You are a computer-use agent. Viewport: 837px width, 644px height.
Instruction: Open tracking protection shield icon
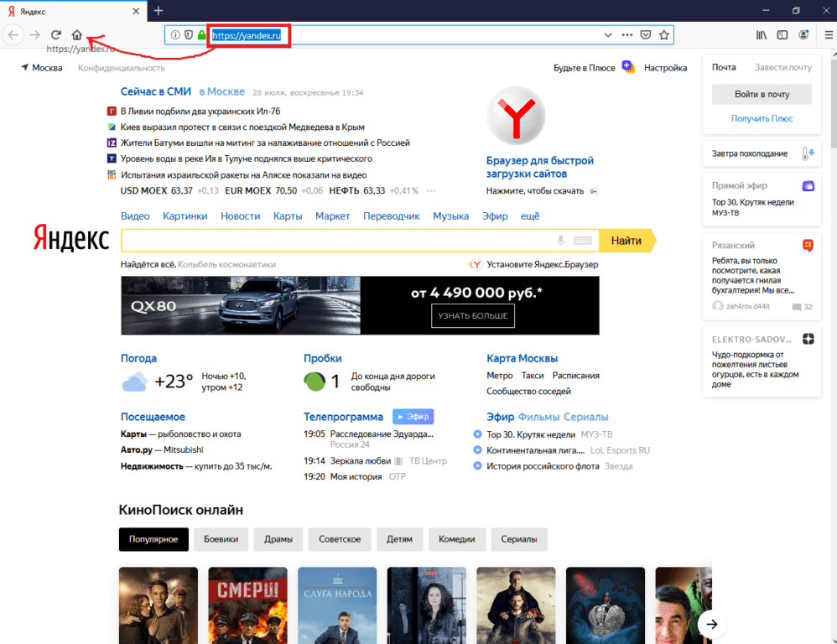(189, 35)
